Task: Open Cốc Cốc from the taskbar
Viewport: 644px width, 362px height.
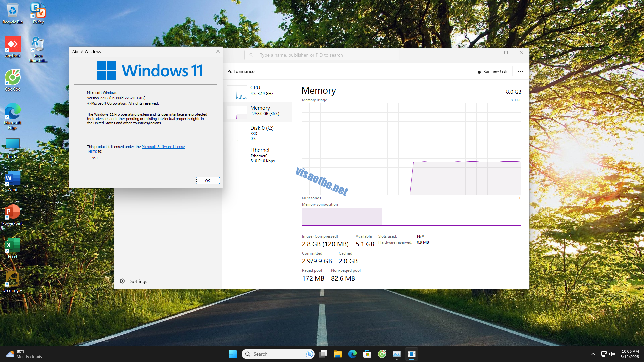Action: 382,354
